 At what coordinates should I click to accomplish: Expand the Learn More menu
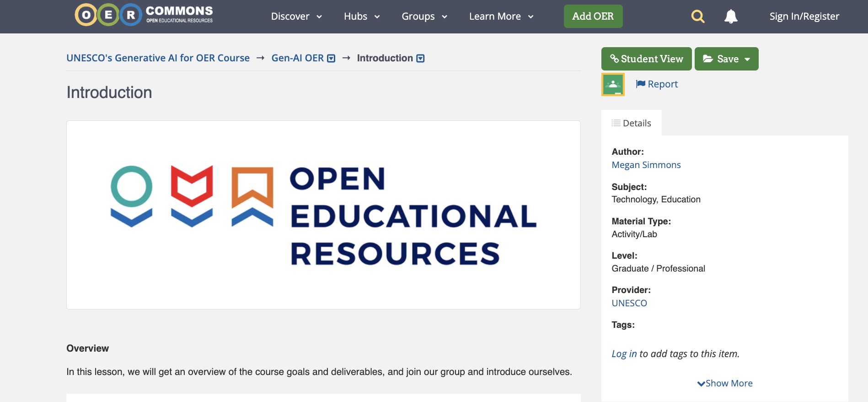coord(501,16)
